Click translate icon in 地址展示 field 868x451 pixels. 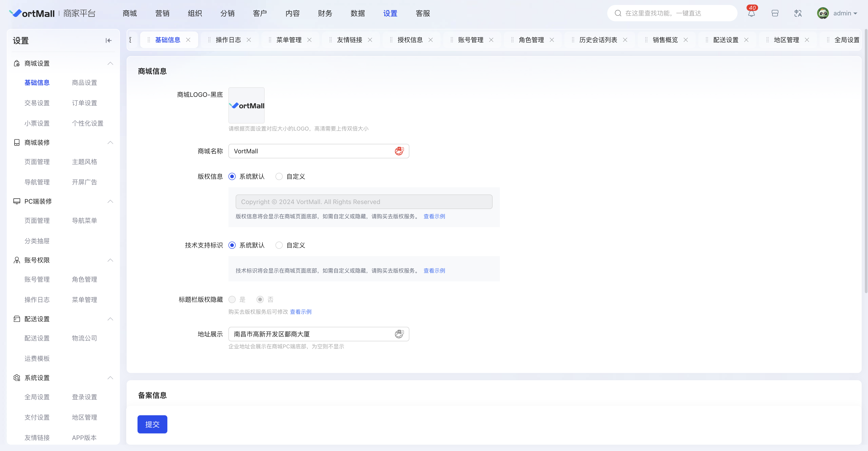399,334
